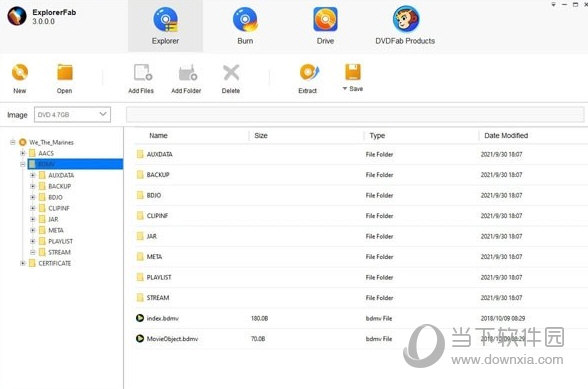Expand the CERTIFICATE tree node
This screenshot has height=389, width=588.
(22, 263)
